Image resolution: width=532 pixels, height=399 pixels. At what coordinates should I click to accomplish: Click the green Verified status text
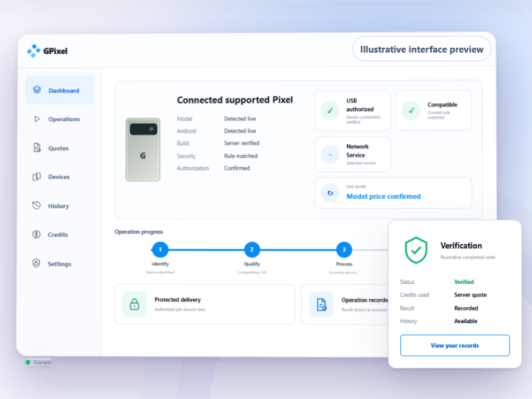click(464, 282)
